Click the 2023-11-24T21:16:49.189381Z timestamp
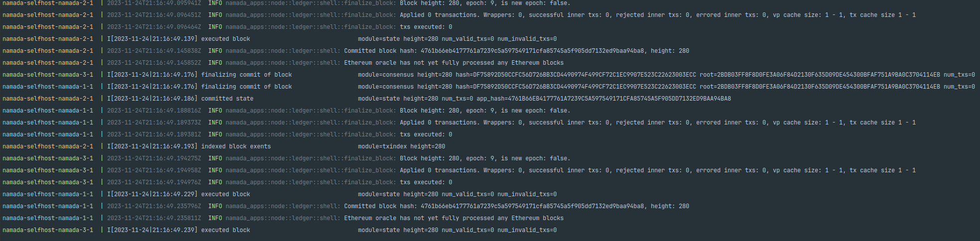The image size is (980, 241). 154,134
